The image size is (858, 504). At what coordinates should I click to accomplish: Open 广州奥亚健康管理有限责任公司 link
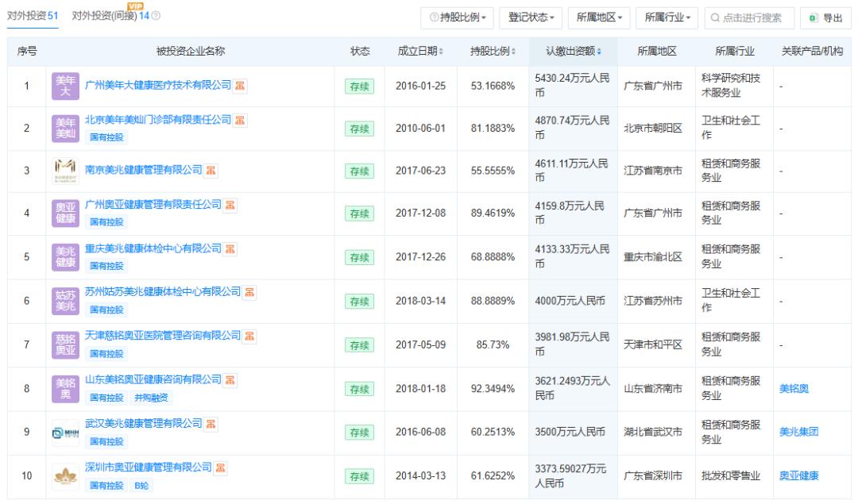[x=153, y=205]
